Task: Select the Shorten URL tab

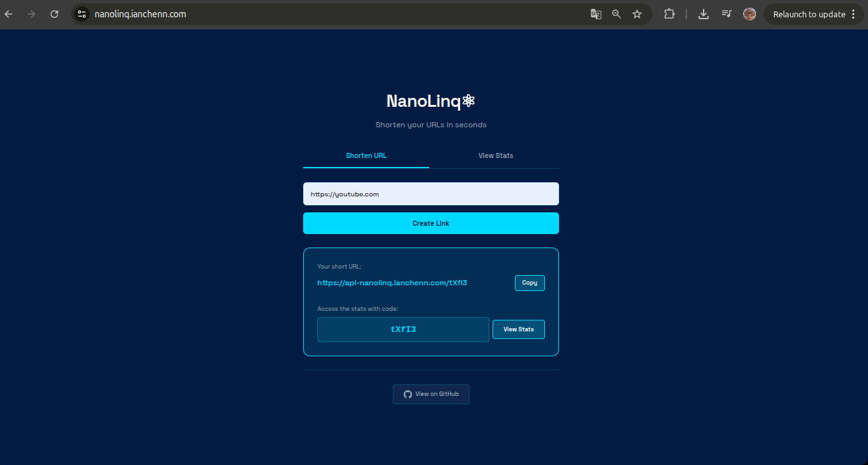Action: tap(366, 155)
